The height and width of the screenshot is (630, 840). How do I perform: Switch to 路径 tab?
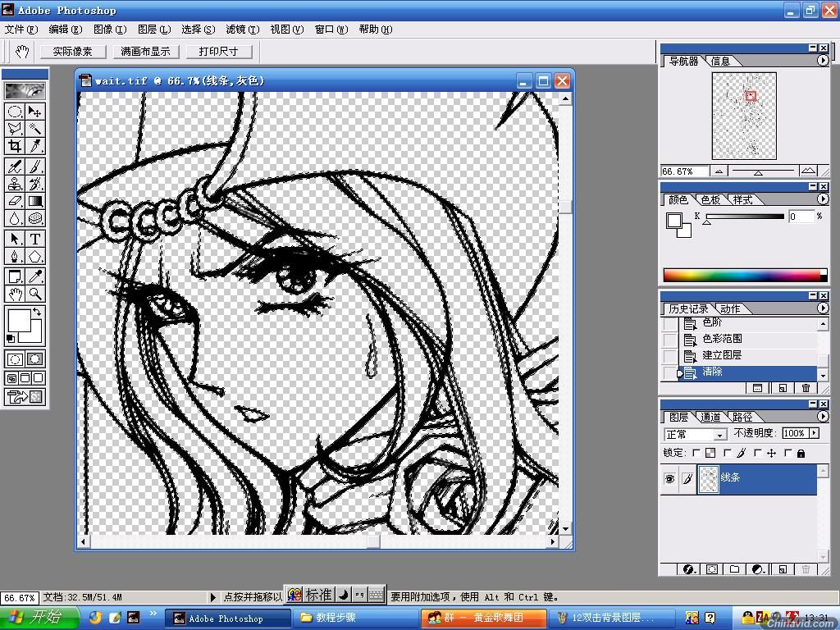click(x=742, y=417)
